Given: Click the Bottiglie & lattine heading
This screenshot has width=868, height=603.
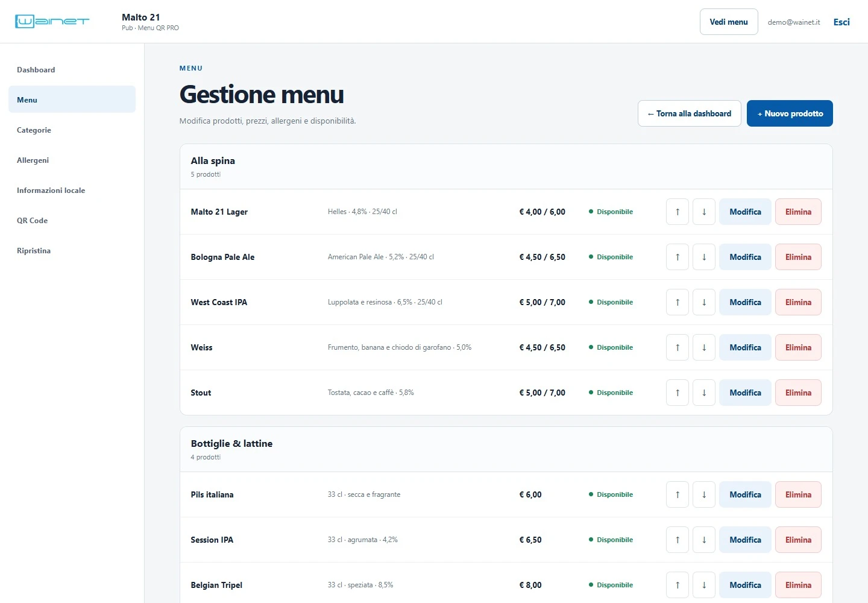Looking at the screenshot, I should pyautogui.click(x=231, y=443).
